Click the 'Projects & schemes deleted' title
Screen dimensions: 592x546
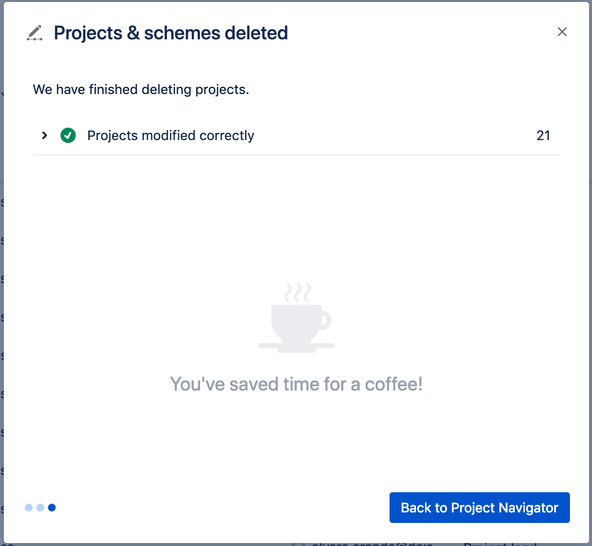click(171, 33)
